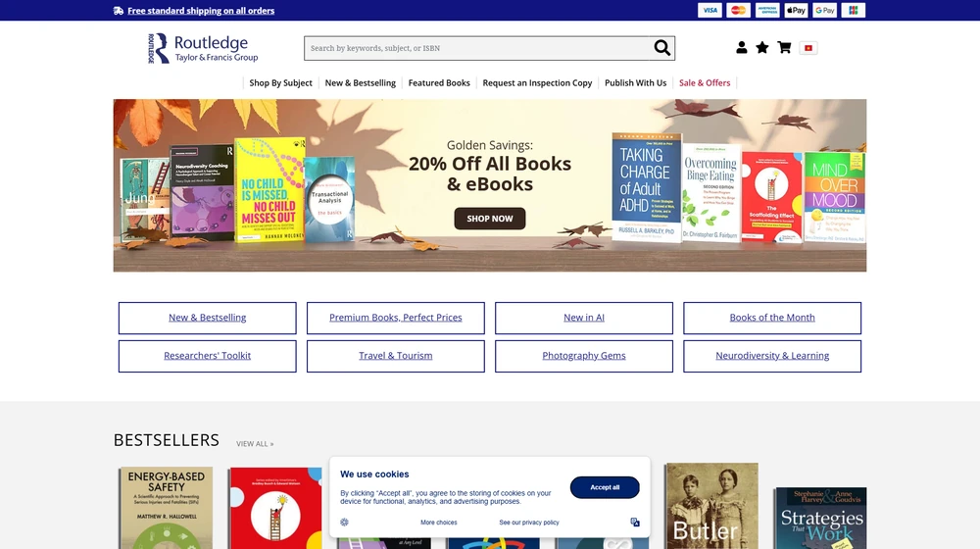View the shopping cart icon
Screen dimensions: 980x549
[x=784, y=47]
